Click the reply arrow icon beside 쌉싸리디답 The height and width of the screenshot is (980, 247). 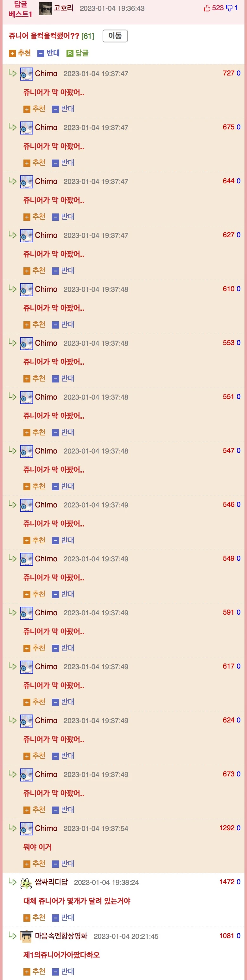(13, 881)
